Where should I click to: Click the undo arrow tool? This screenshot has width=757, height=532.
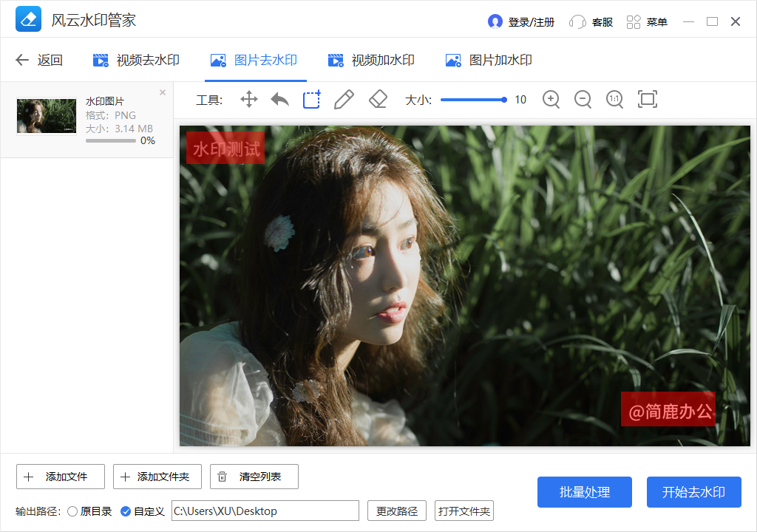tap(279, 100)
